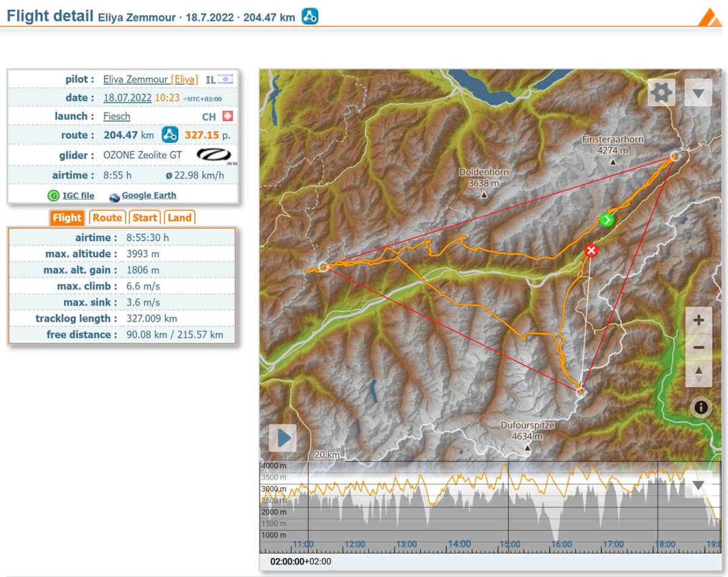Click the green takeoff marker on map
Screen dimensions: 728x577
click(x=607, y=220)
